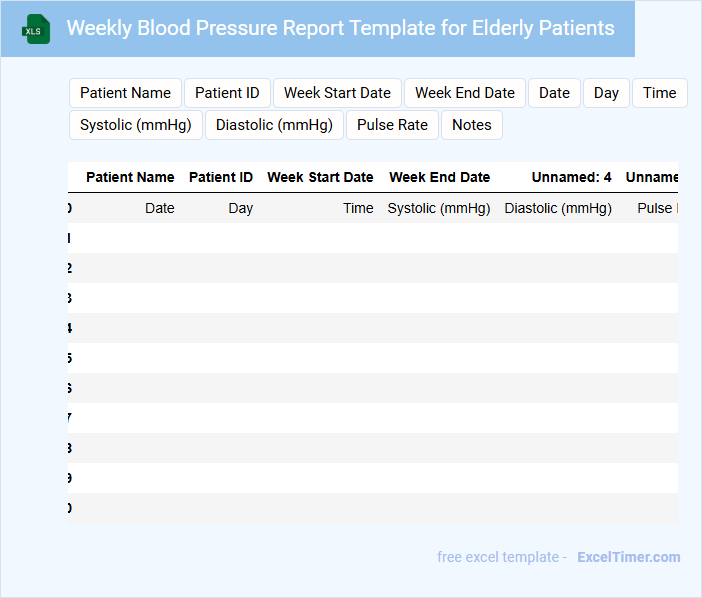Click the Patient Name column header
The height and width of the screenshot is (598, 702).
(x=130, y=177)
